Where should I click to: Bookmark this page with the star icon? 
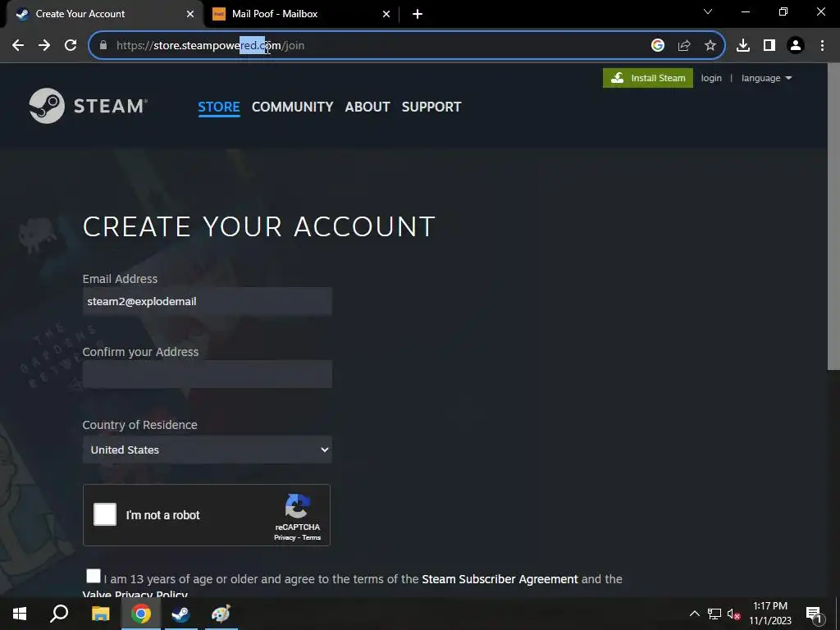point(710,46)
